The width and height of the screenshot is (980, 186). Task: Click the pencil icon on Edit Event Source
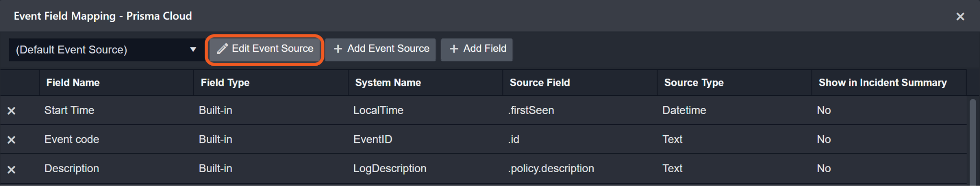tap(222, 49)
